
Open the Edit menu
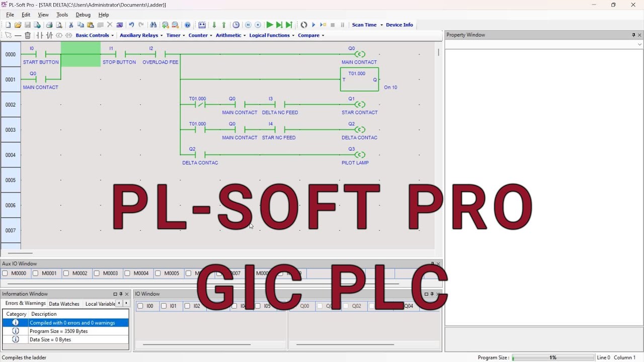(26, 15)
